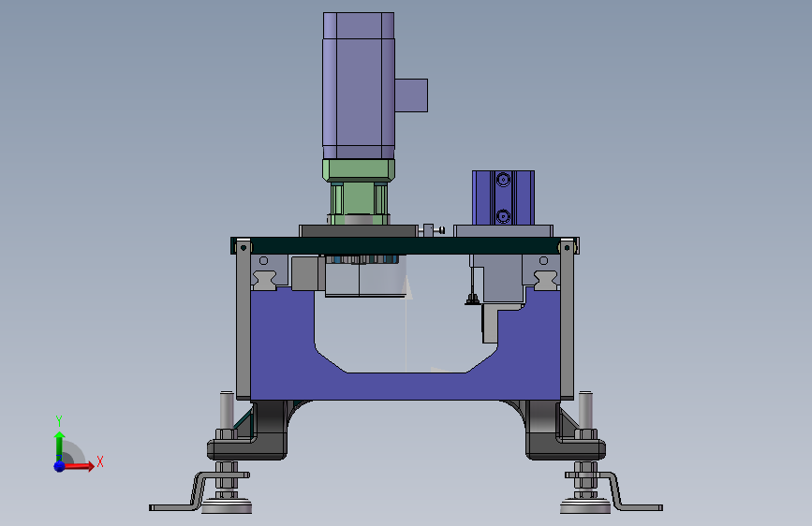
Task: Select the blue pneumatic cylinder on top plate
Action: pos(503,197)
